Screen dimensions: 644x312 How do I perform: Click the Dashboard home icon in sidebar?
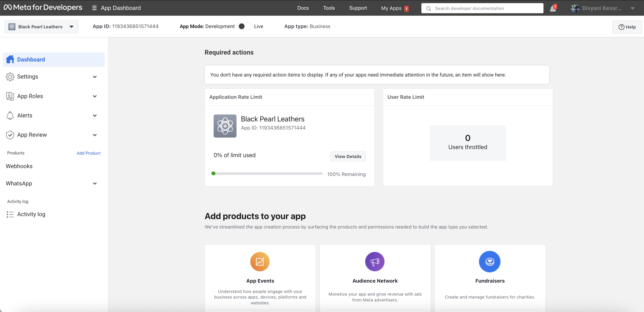10,59
